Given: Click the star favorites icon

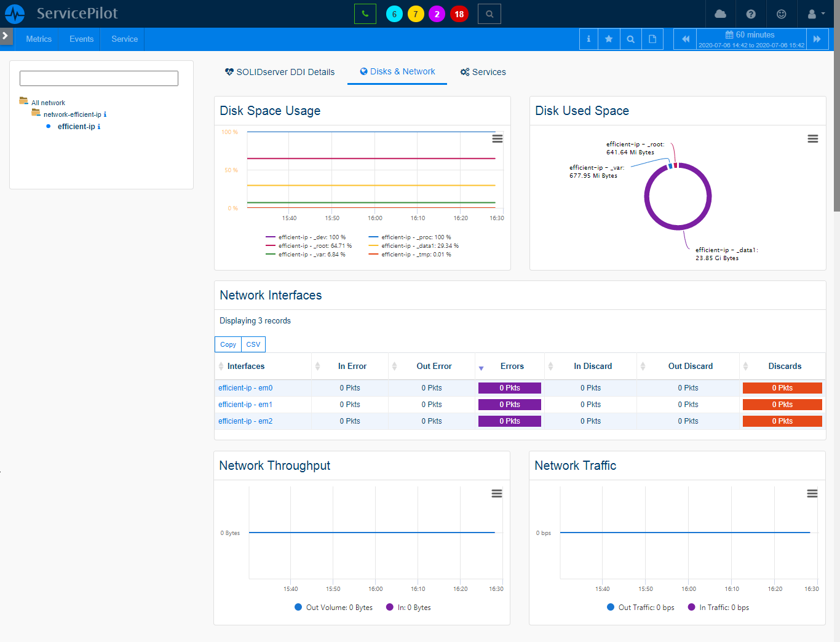Looking at the screenshot, I should (609, 39).
